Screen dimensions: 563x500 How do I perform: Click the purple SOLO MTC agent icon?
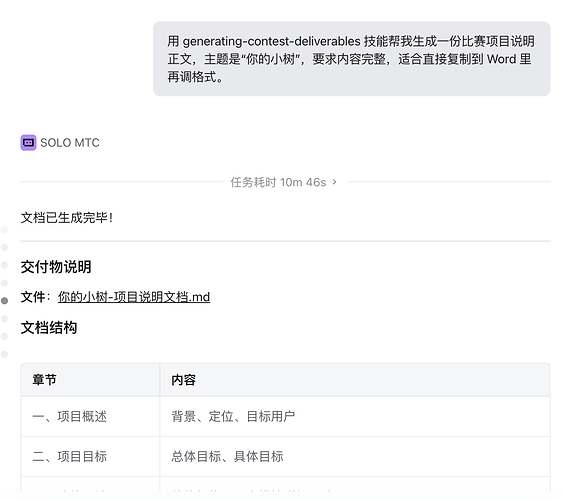pos(28,142)
